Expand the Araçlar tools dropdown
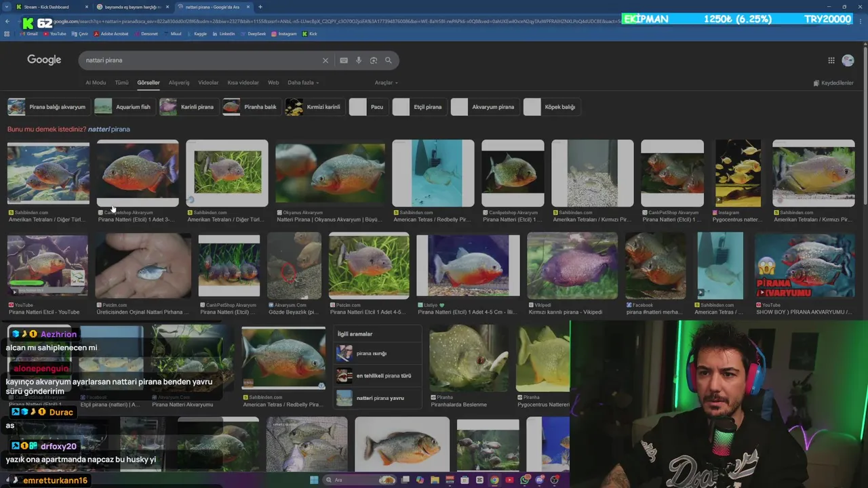 click(x=387, y=83)
